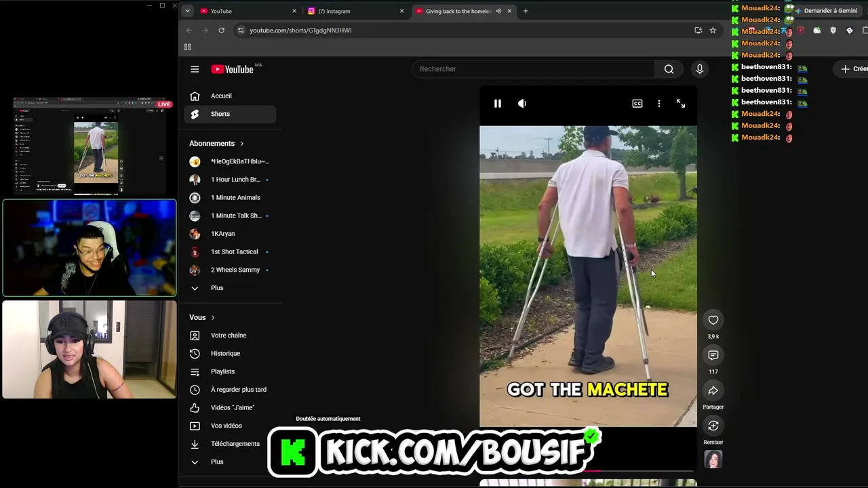Expand the Abonnements section
The width and height of the screenshot is (868, 488).
pyautogui.click(x=216, y=144)
